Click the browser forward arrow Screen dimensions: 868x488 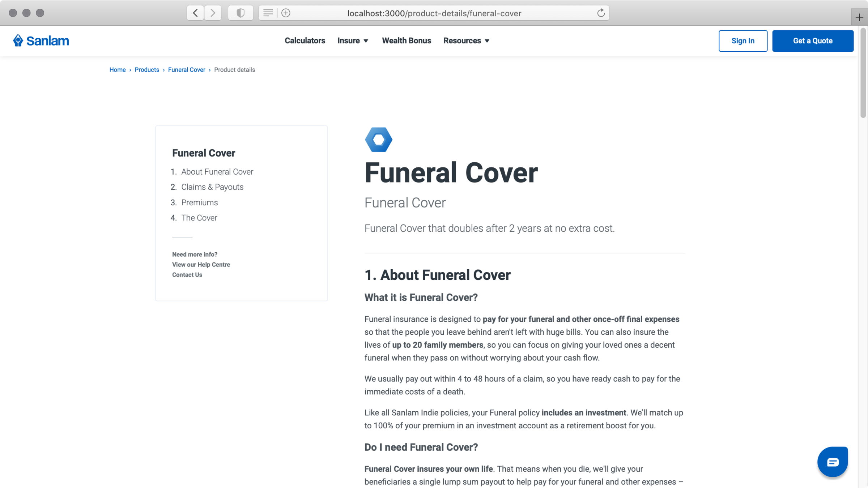tap(213, 13)
